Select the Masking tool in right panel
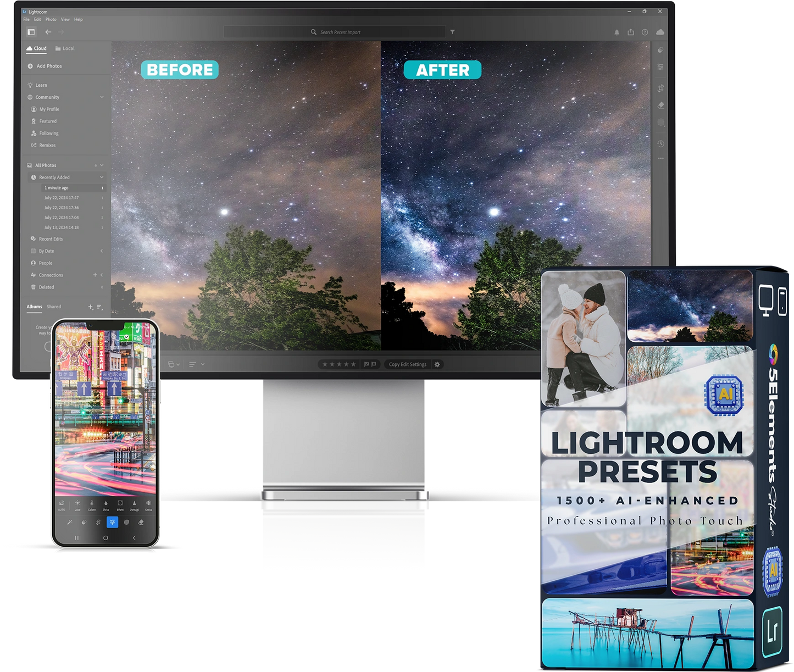 pyautogui.click(x=660, y=122)
